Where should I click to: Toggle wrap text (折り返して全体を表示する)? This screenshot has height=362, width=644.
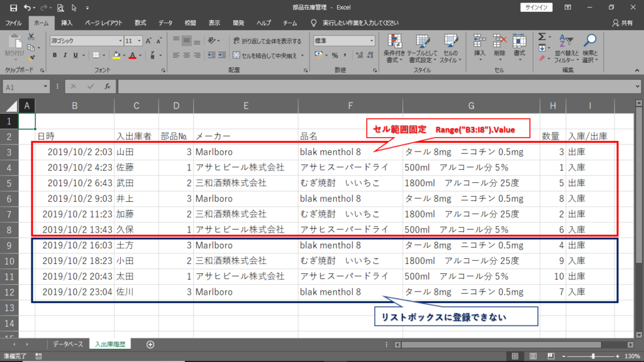267,41
